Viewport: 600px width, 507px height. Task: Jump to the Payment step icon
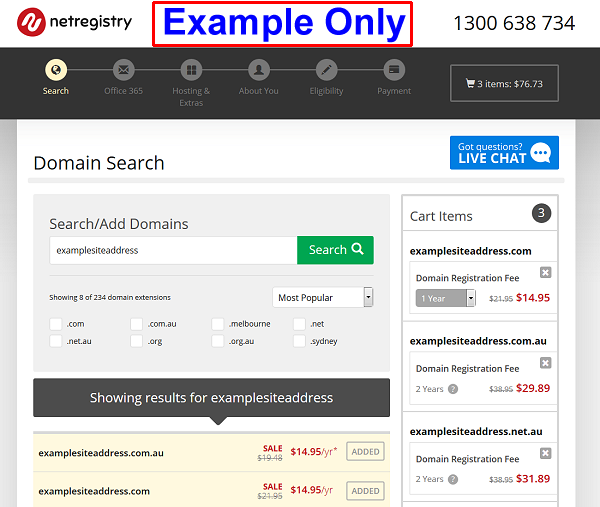(394, 70)
